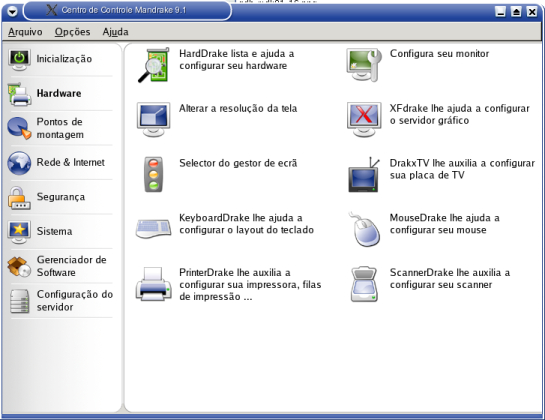
Task: Click MouseDrake configurar seu mouse description
Action: (x=445, y=224)
